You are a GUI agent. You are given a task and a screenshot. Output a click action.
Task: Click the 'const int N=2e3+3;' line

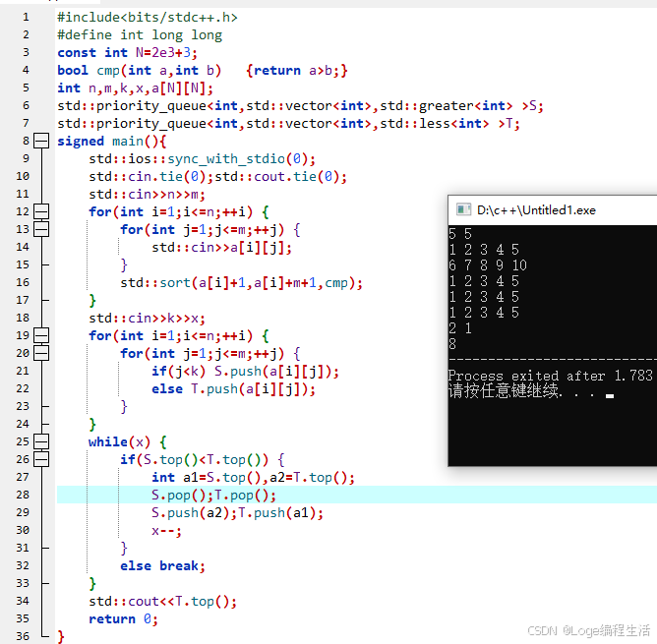coord(128,53)
